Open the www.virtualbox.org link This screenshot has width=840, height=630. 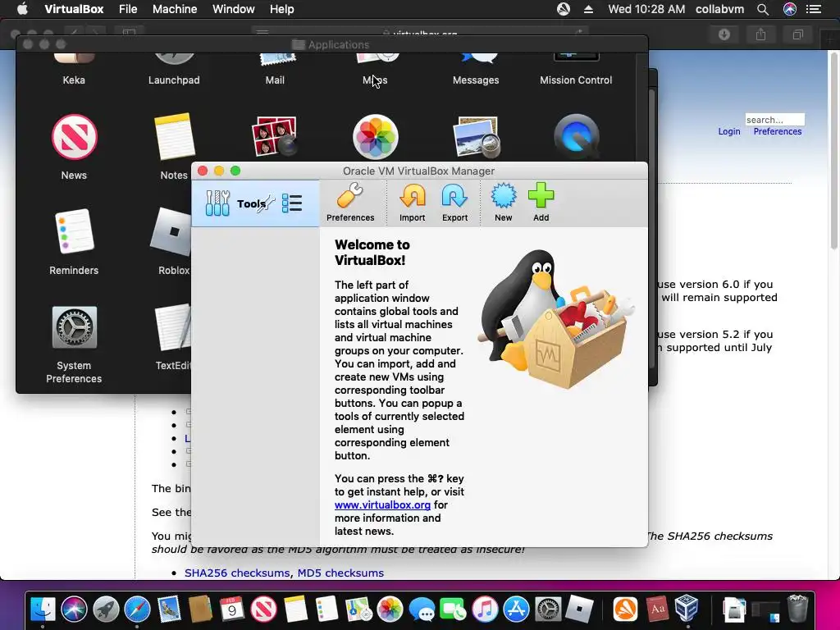[x=382, y=504]
